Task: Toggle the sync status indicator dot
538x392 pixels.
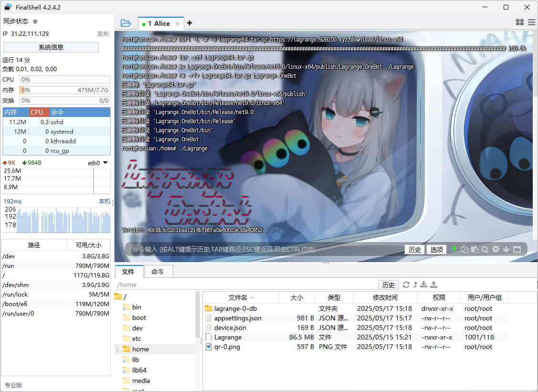Action: [x=35, y=21]
